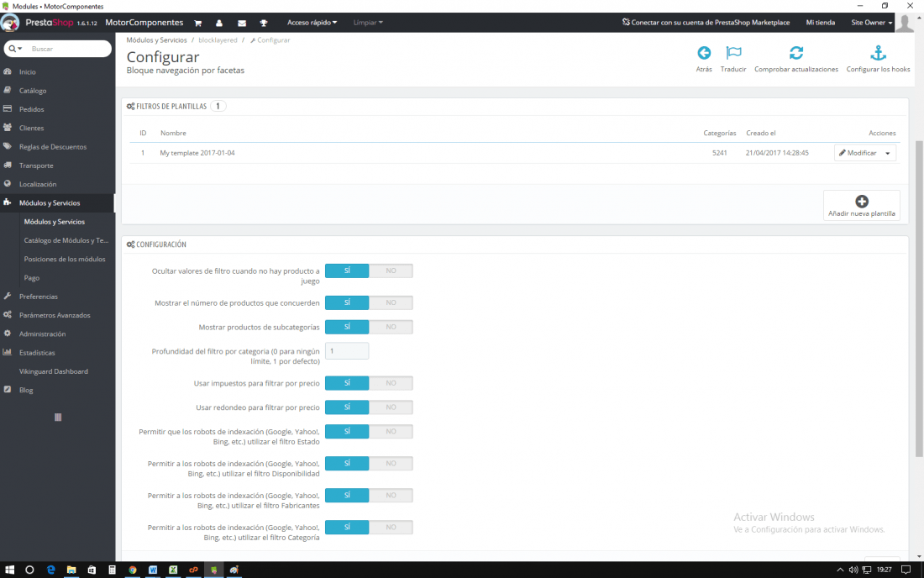Click the PrestaShop logo
Viewport: 924px width, 578px height.
coord(50,23)
